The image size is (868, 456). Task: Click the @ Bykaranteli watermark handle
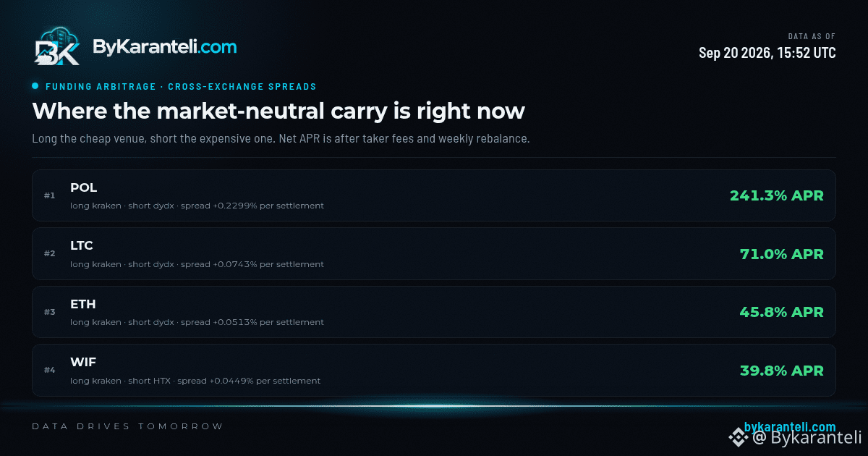(x=807, y=437)
